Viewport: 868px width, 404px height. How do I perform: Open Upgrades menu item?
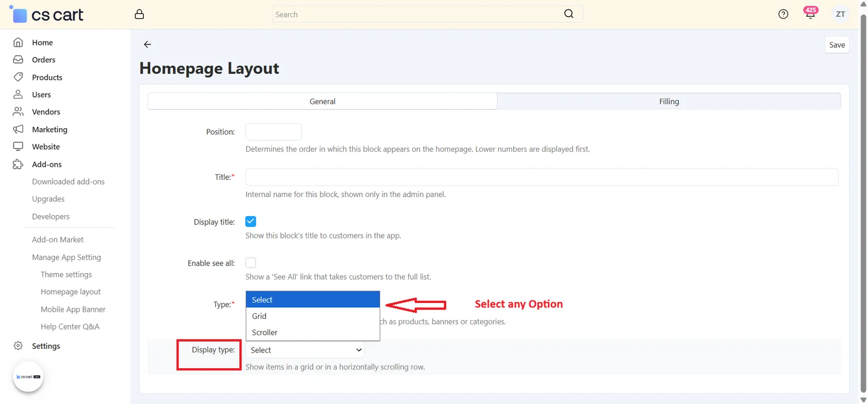[x=48, y=199]
